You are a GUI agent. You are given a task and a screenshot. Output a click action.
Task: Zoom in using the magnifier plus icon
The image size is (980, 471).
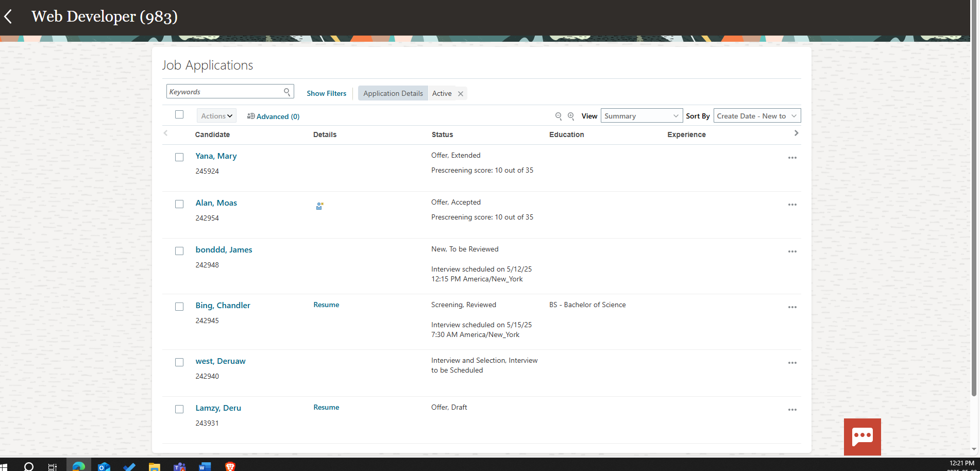tap(571, 116)
